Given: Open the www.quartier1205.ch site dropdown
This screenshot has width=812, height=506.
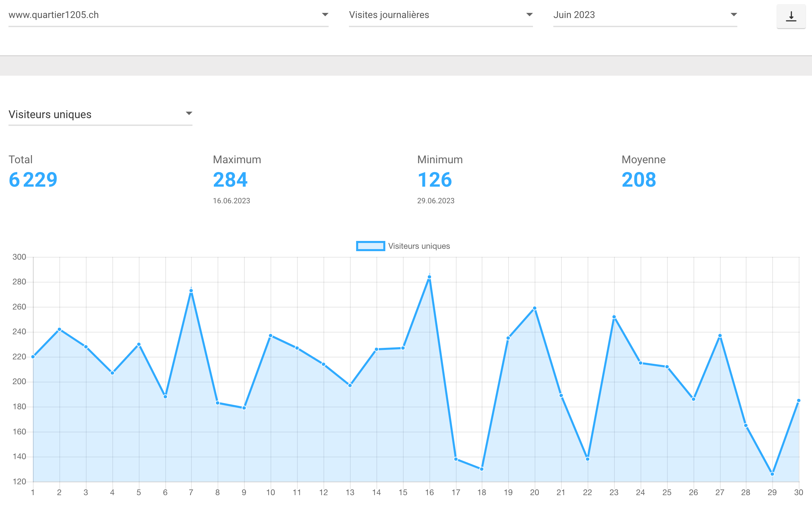Looking at the screenshot, I should [168, 15].
